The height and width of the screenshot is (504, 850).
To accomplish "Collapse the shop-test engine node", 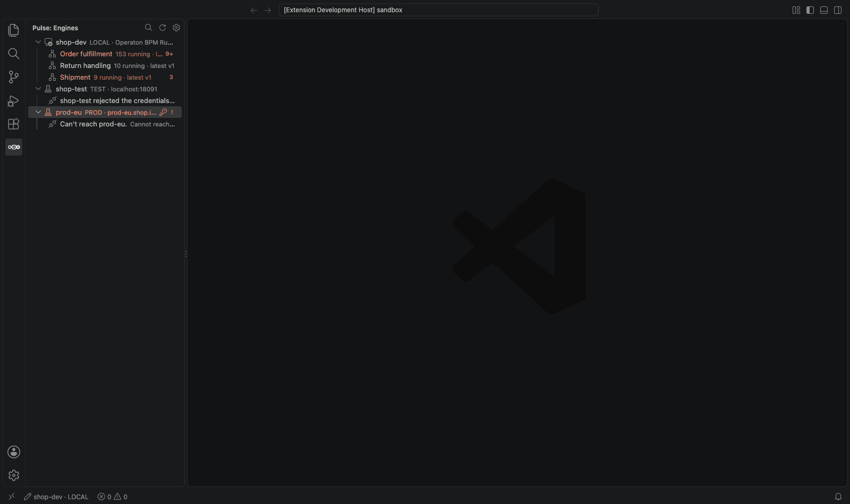I will [x=38, y=89].
